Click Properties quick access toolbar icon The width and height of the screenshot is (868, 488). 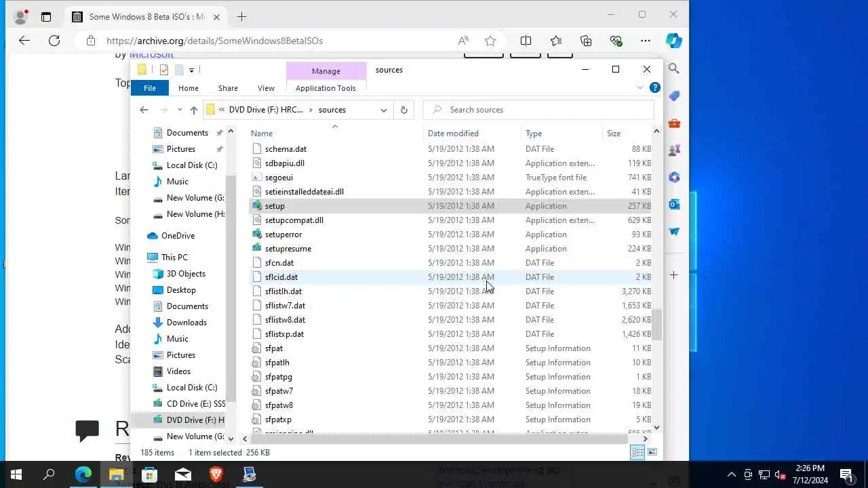164,70
